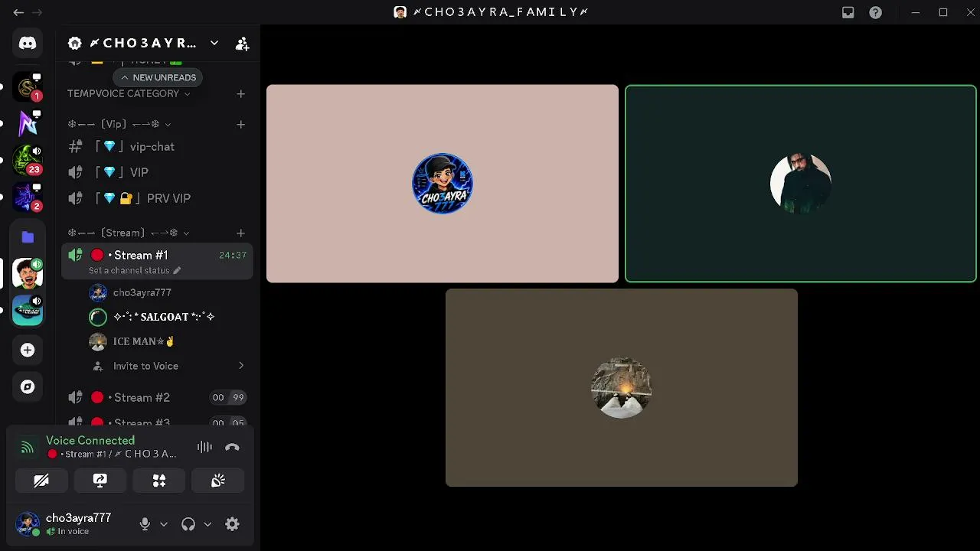Image resolution: width=980 pixels, height=551 pixels.
Task: Toggle noise suppression in voice panel
Action: [204, 447]
